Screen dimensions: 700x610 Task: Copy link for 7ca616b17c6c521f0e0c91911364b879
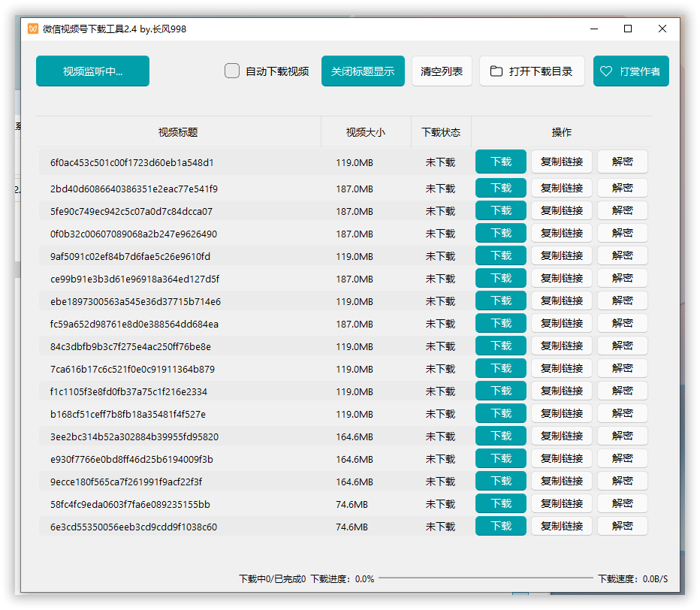[562, 368]
